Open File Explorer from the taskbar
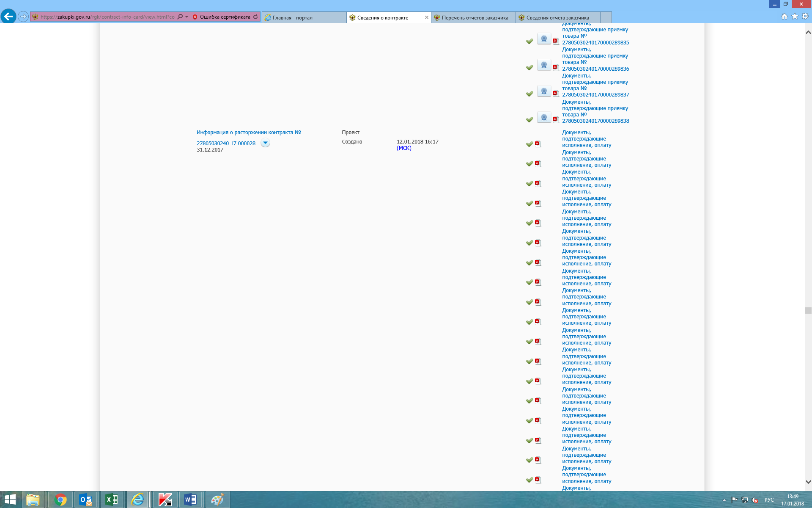The width and height of the screenshot is (812, 508). 33,500
